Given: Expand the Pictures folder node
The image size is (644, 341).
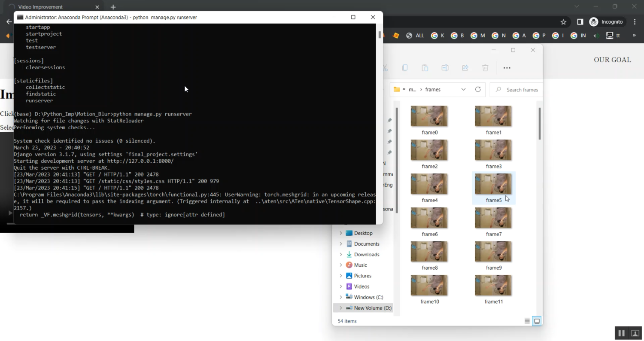Looking at the screenshot, I should click(x=341, y=276).
